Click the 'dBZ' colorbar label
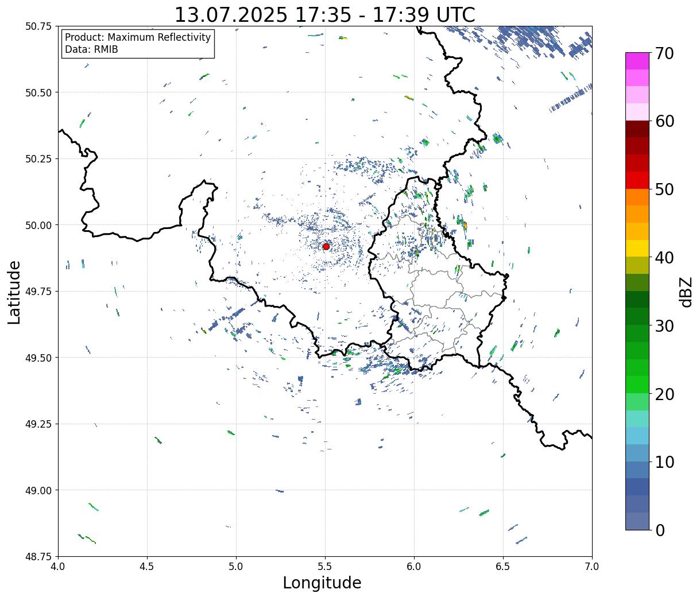The width and height of the screenshot is (700, 597). pyautogui.click(x=686, y=292)
